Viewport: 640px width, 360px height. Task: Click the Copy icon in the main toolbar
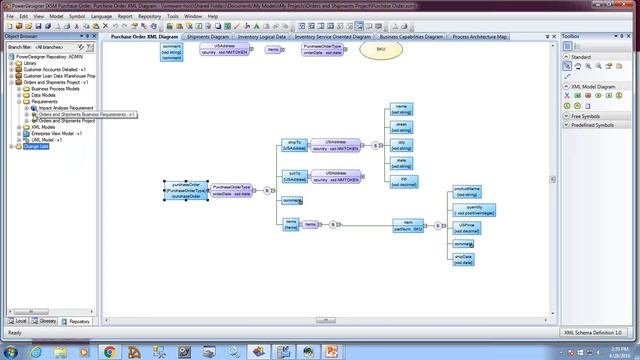pyautogui.click(x=86, y=26)
